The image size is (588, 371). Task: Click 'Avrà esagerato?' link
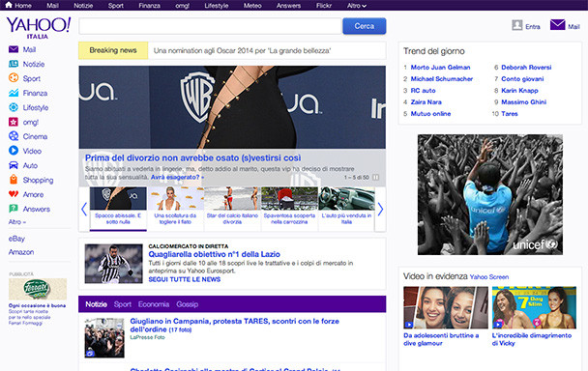click(x=177, y=177)
